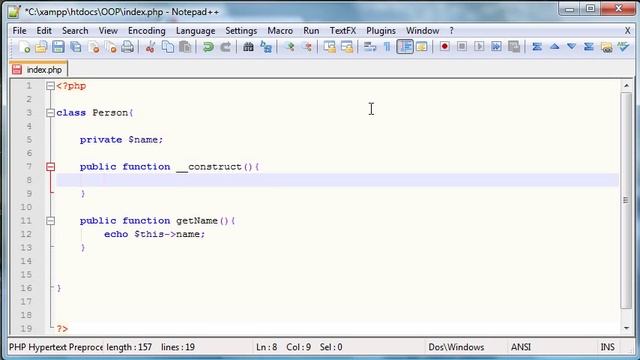This screenshot has width=640, height=360.
Task: Click the 'Ln : 8' status text
Action: click(267, 347)
